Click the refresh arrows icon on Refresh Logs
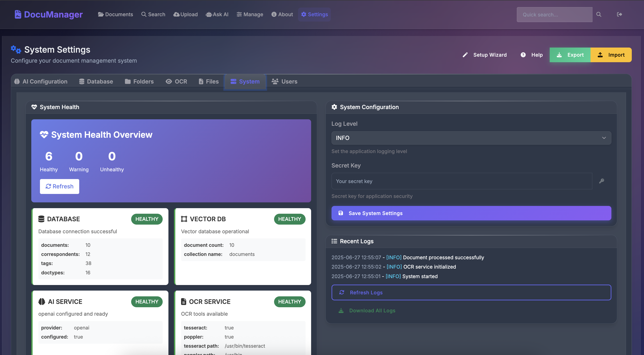The width and height of the screenshot is (644, 355). [342, 292]
